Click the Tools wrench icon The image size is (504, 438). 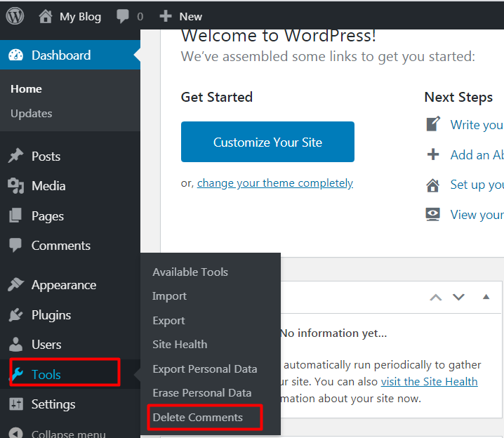pyautogui.click(x=17, y=375)
